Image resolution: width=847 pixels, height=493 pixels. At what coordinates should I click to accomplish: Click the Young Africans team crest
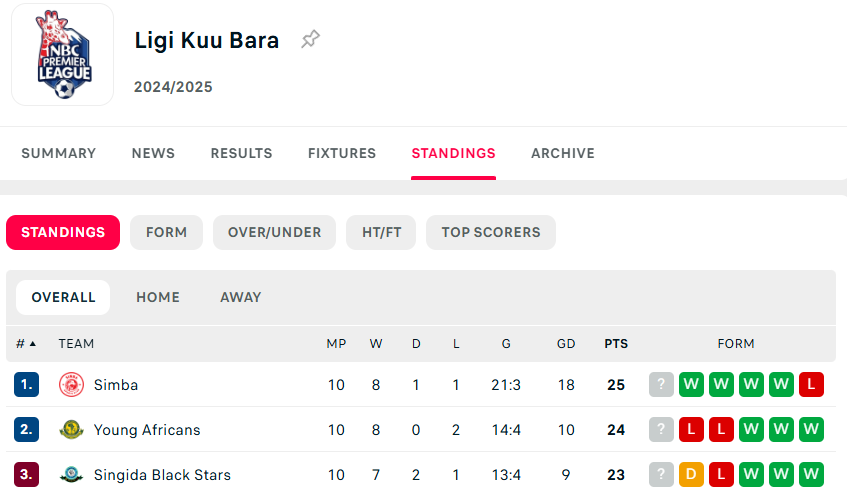pos(71,430)
